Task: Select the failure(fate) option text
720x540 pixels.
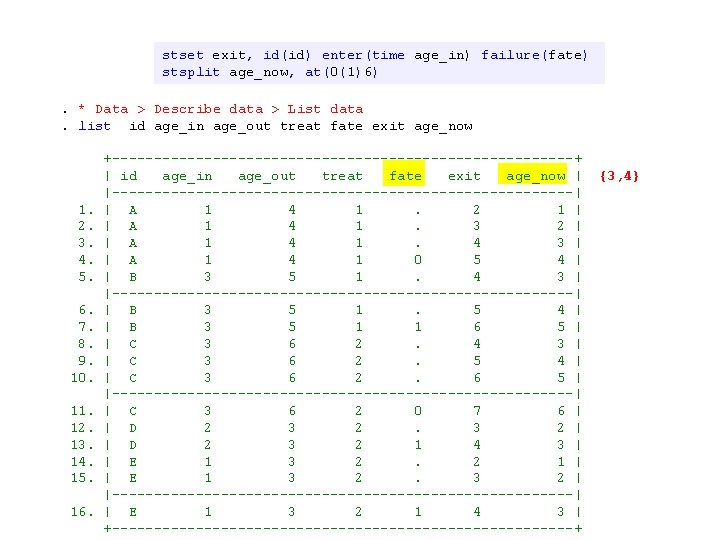Action: [534, 56]
